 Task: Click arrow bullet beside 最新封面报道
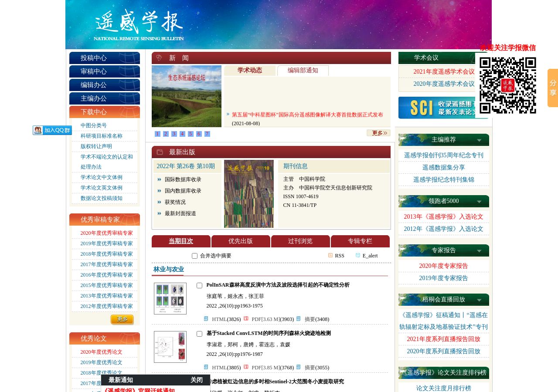coord(160,213)
